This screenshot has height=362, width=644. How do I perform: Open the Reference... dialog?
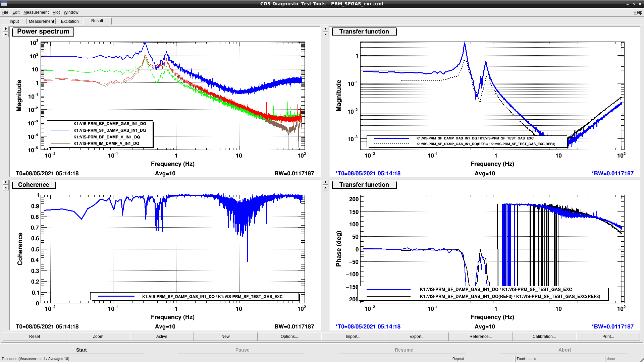click(x=480, y=337)
